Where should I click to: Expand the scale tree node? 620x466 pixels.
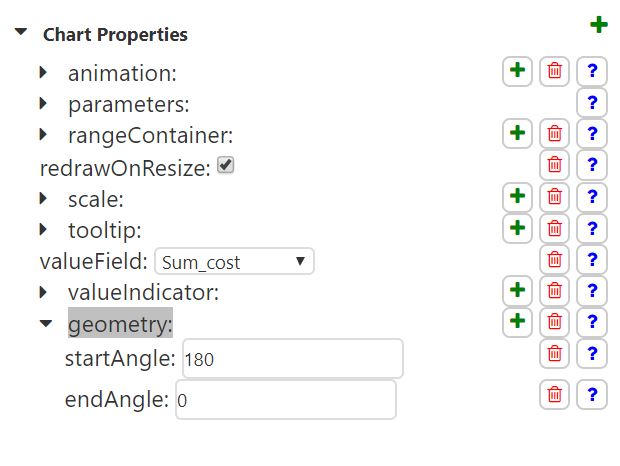[44, 198]
